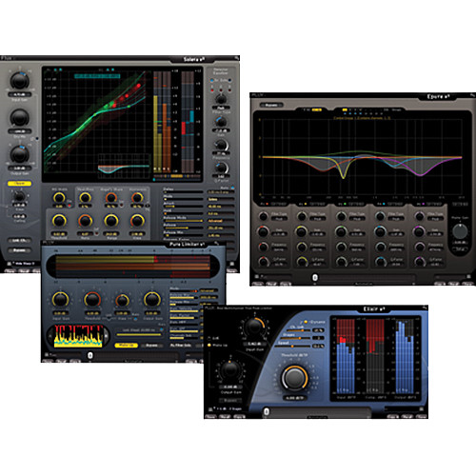Click Epure band 4 cyan Gain knob
This screenshot has width=476, height=476.
pyautogui.click(x=380, y=231)
